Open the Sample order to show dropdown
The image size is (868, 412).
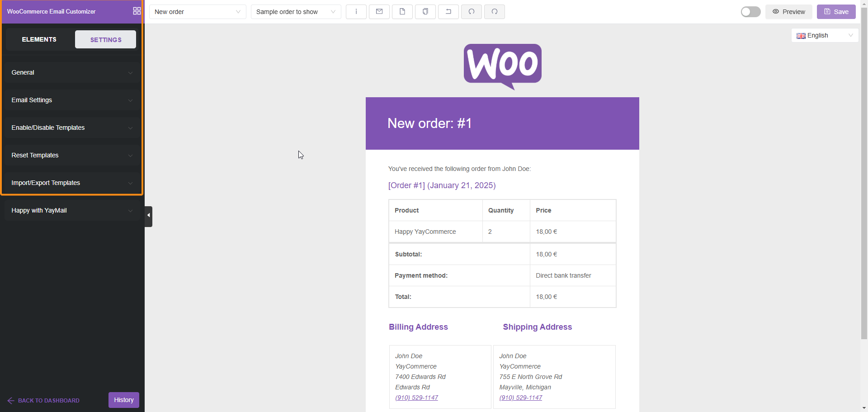click(x=296, y=12)
